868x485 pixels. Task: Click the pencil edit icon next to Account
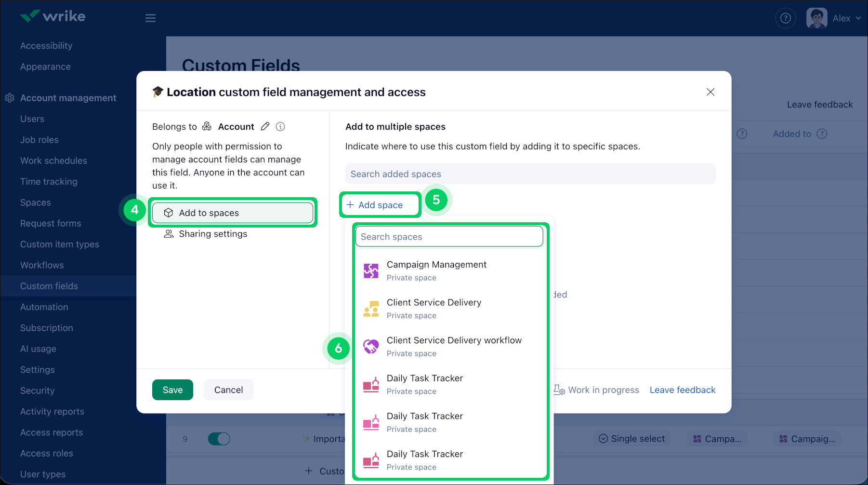265,126
